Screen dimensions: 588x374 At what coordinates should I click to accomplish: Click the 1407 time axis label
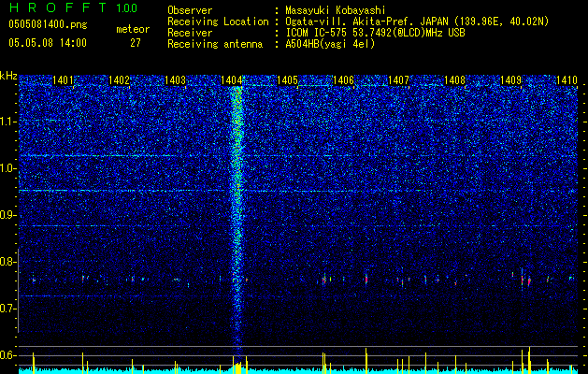(x=398, y=79)
